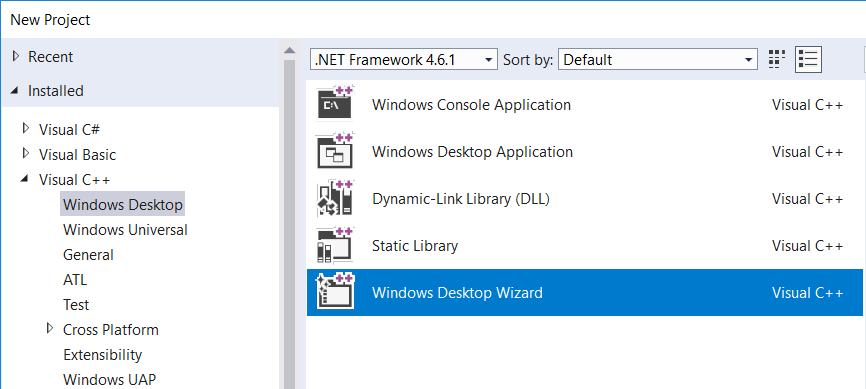Click the Windows Console Application icon

click(335, 103)
